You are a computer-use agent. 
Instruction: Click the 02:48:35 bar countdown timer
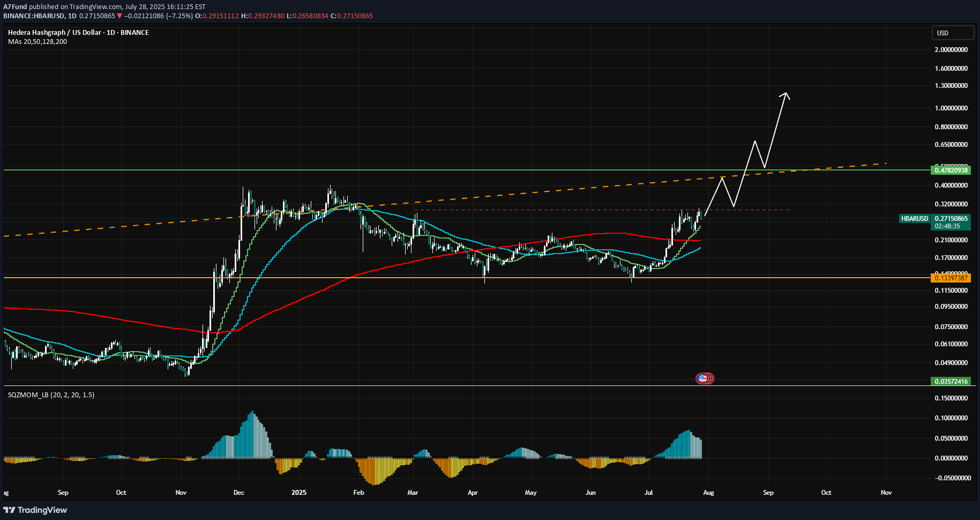[x=948, y=226]
